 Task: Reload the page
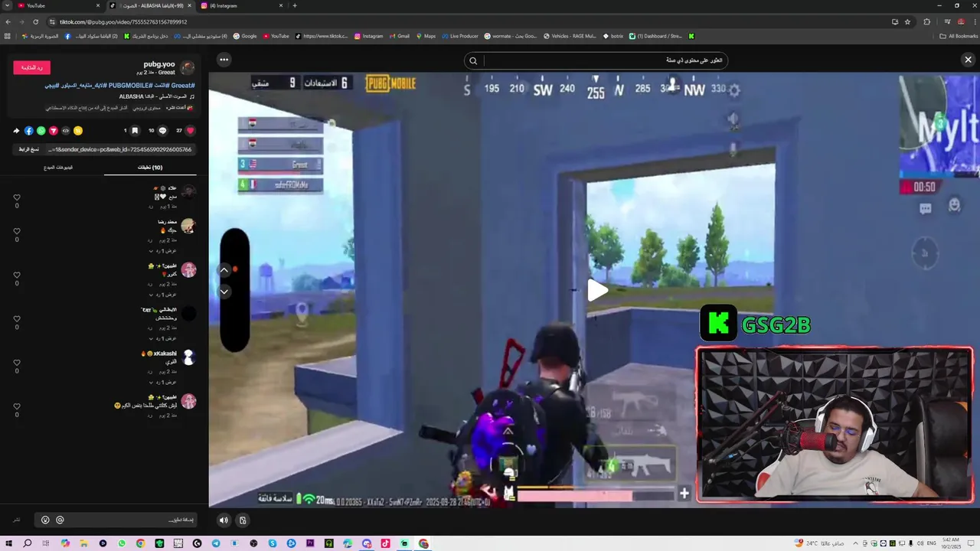(37, 21)
